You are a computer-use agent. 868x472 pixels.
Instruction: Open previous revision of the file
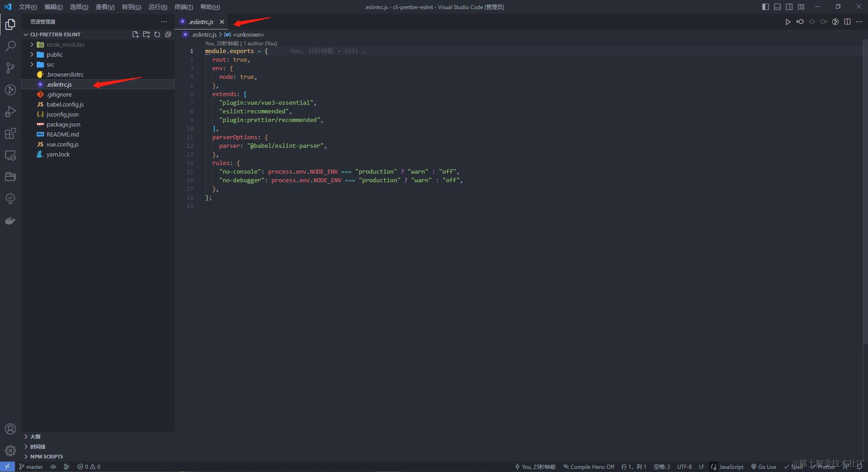pyautogui.click(x=800, y=22)
